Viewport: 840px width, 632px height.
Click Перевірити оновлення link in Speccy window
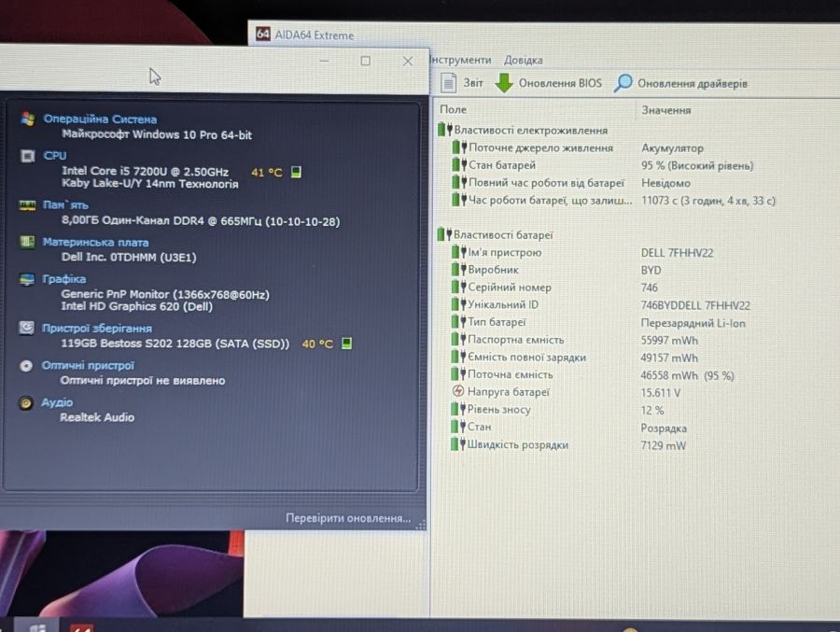point(348,518)
